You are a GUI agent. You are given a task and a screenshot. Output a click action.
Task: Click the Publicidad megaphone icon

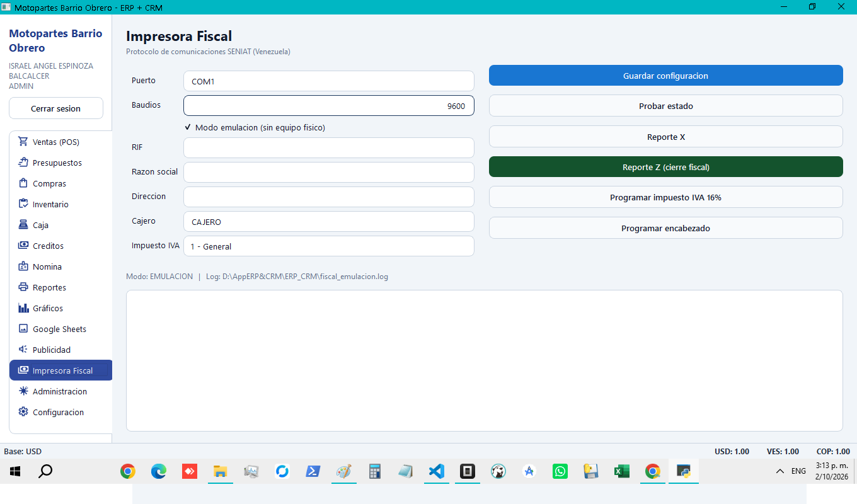(23, 350)
